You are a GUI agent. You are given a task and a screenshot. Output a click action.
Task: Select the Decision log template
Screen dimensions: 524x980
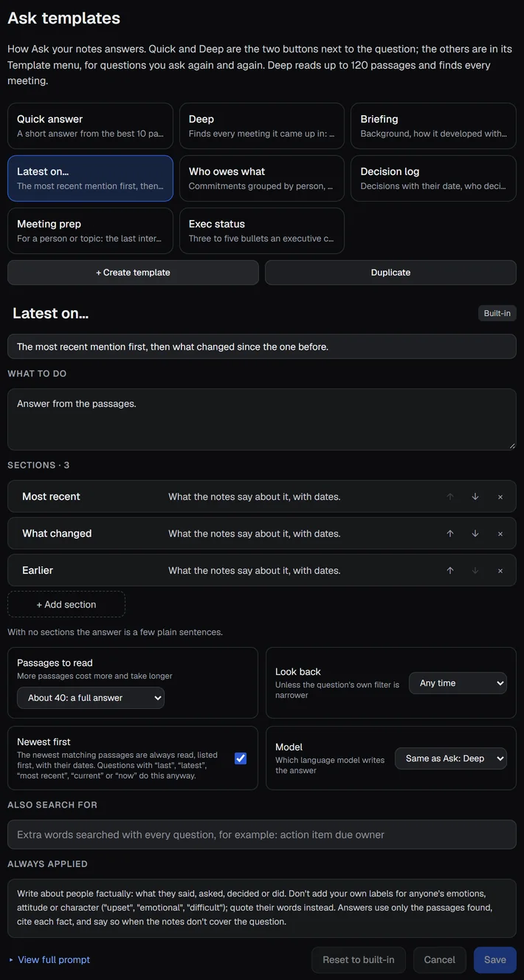click(x=433, y=178)
